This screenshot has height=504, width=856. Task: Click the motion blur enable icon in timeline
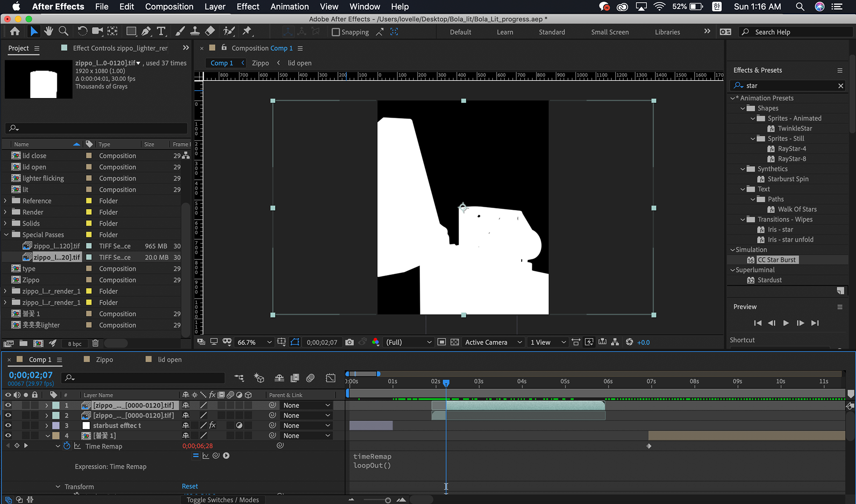pos(311,378)
